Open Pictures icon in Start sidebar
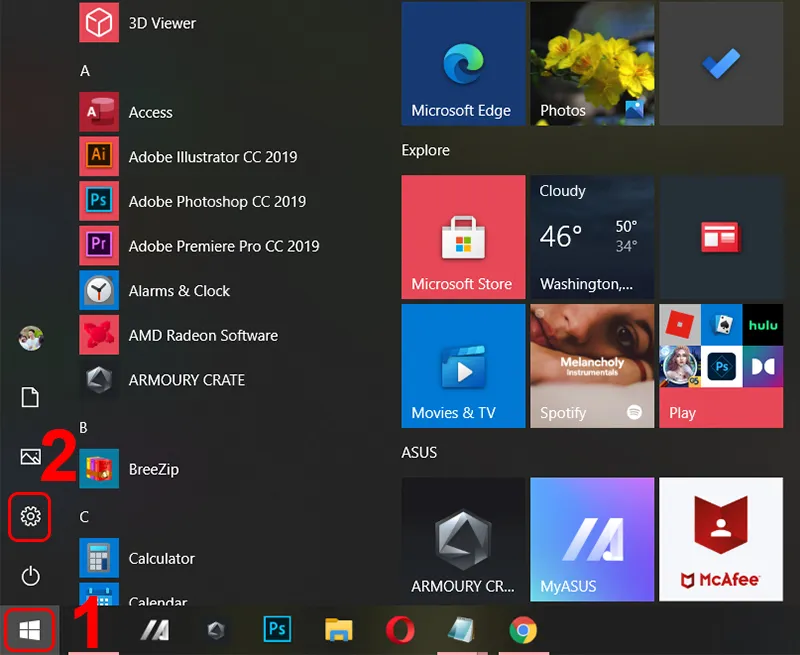 pos(30,457)
